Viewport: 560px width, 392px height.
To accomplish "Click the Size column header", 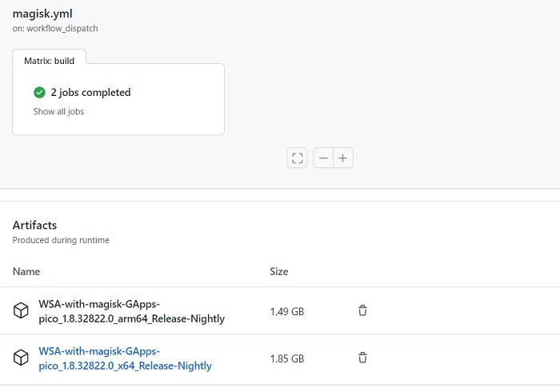I will tap(279, 272).
